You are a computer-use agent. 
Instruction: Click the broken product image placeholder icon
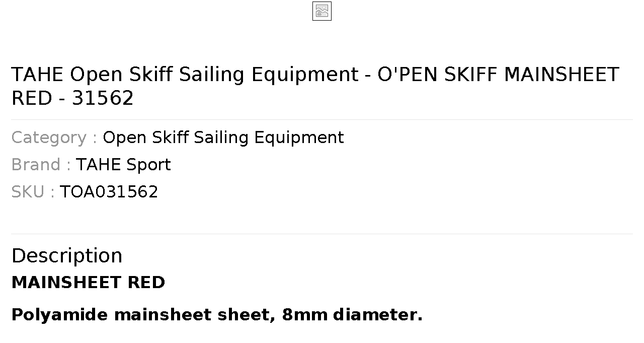click(322, 11)
